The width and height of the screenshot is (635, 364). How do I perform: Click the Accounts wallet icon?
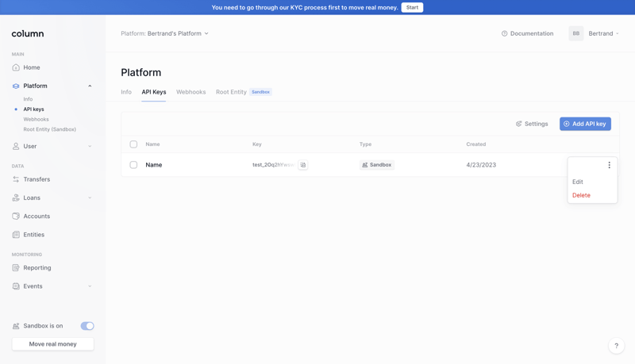pyautogui.click(x=16, y=216)
